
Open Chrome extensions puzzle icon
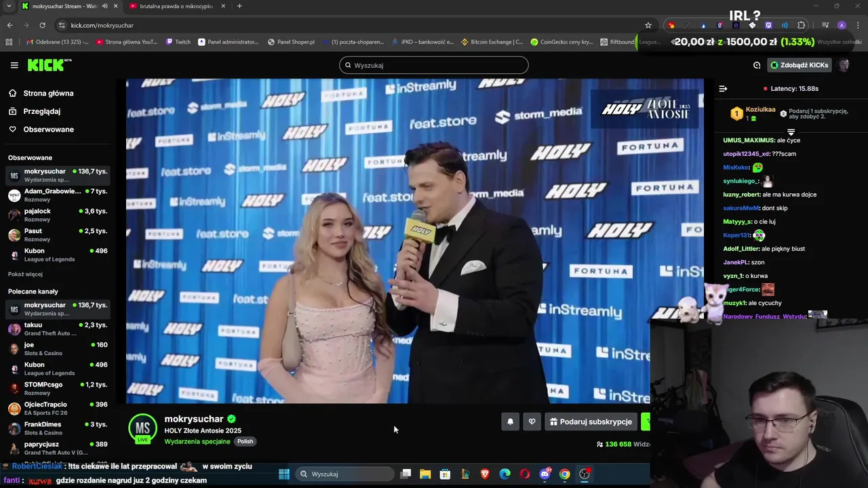point(802,25)
